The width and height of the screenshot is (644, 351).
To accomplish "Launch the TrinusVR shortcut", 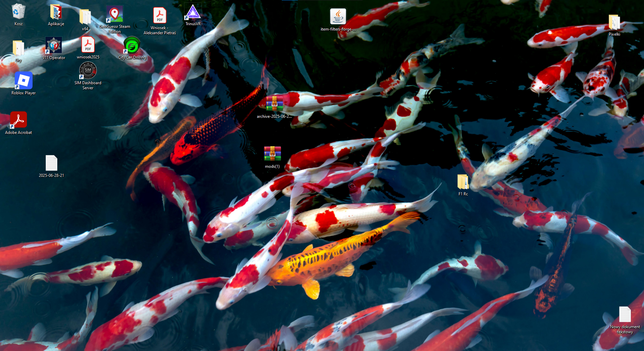I will pyautogui.click(x=193, y=12).
